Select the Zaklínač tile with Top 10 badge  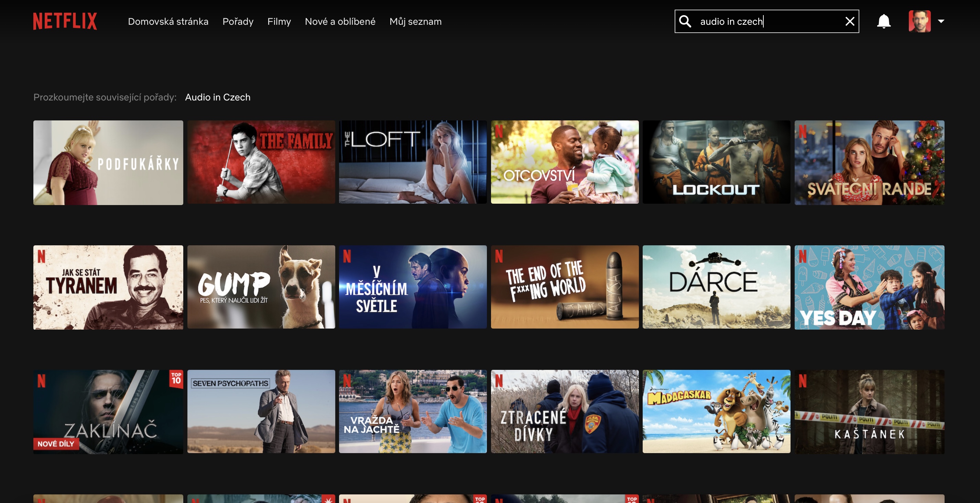[108, 411]
